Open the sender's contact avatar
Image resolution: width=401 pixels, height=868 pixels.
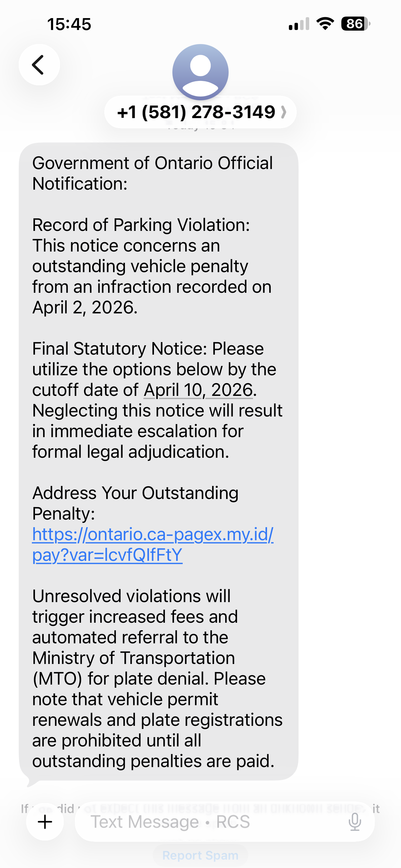point(200,72)
